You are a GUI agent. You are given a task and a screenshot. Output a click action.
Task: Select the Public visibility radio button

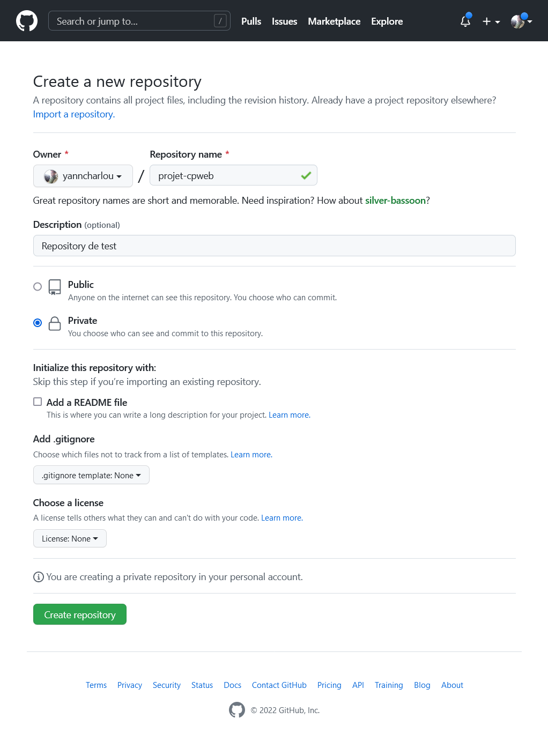(38, 287)
